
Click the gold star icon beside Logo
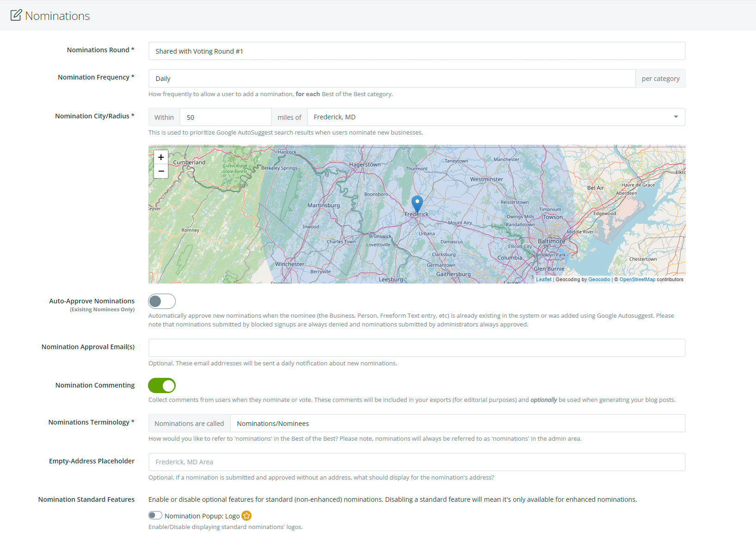(246, 516)
